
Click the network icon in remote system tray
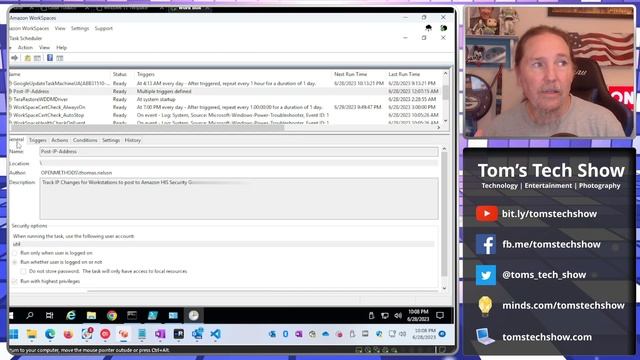(x=384, y=316)
